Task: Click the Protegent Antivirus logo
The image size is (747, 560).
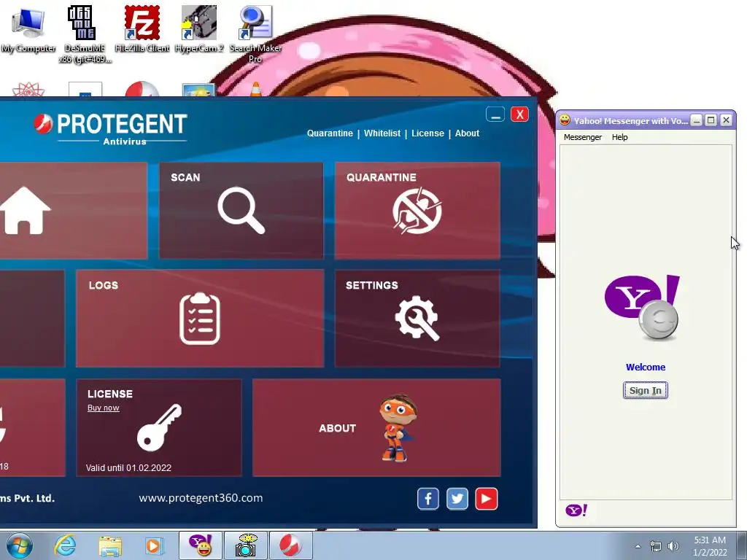Action: point(111,128)
